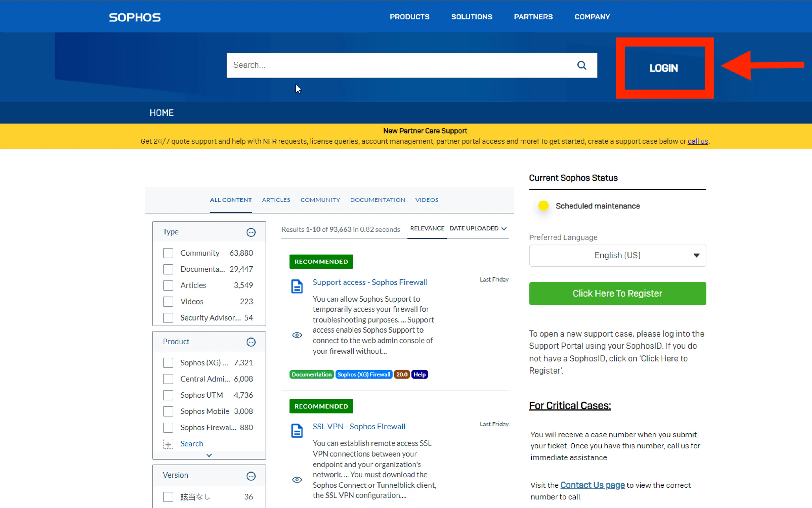Check the Security Advisories type filter
Viewport: 812px width, 508px height.
168,318
